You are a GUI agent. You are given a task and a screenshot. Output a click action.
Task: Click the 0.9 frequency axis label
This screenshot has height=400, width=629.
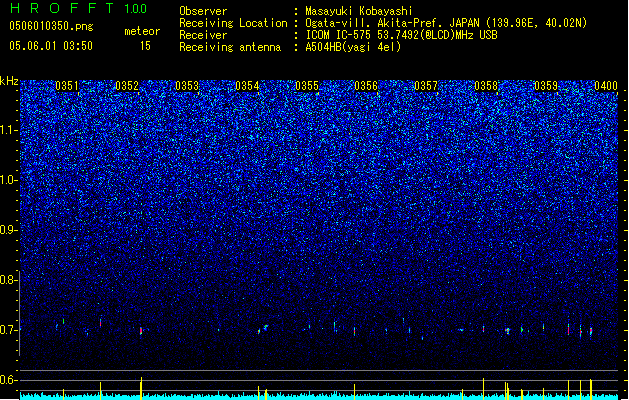(9, 230)
